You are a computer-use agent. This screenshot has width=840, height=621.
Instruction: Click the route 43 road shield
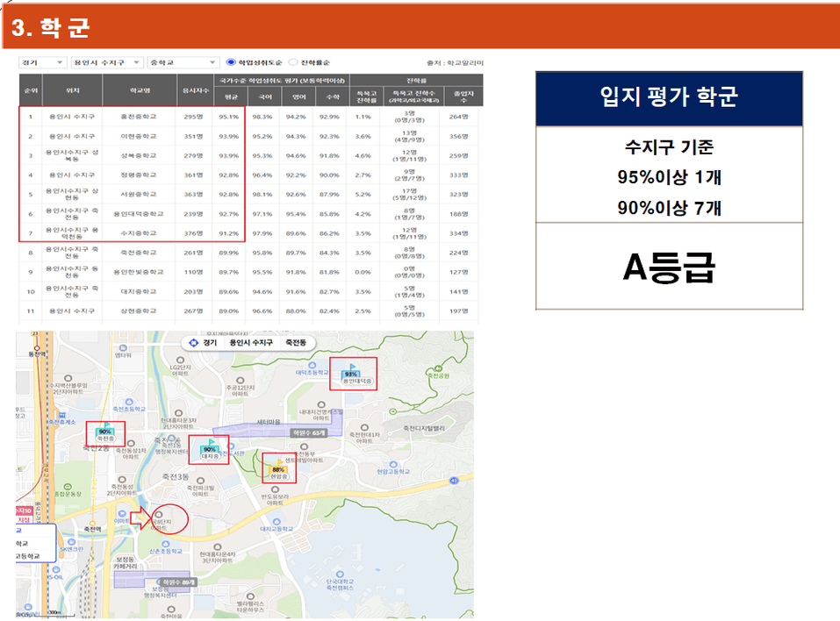[454, 481]
